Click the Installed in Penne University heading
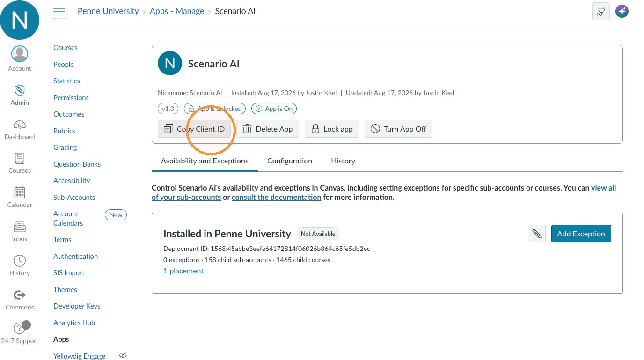This screenshot has height=360, width=644. pyautogui.click(x=227, y=234)
